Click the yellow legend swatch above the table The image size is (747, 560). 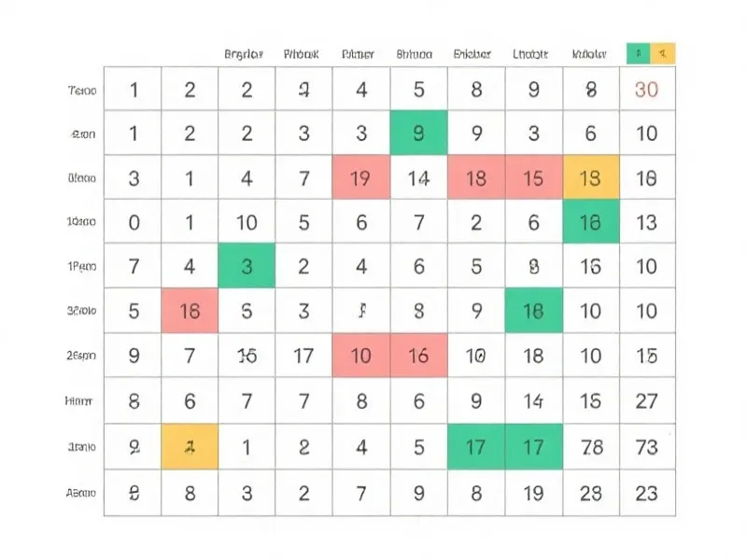663,53
